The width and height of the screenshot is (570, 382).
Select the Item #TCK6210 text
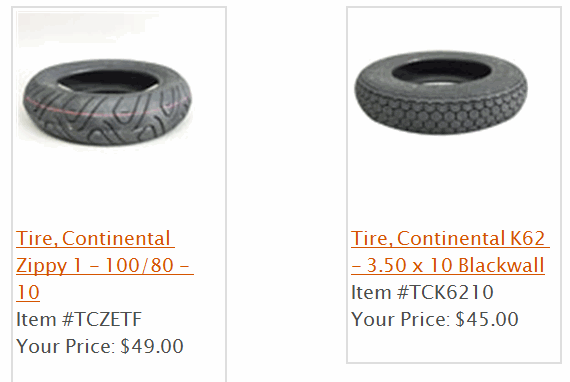[422, 292]
